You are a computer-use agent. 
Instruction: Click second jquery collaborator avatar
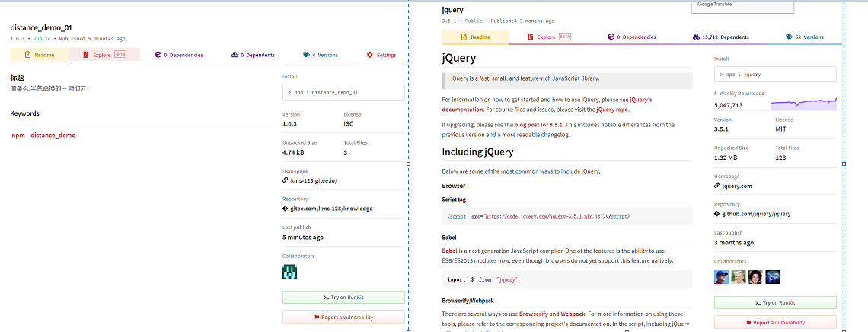739,276
